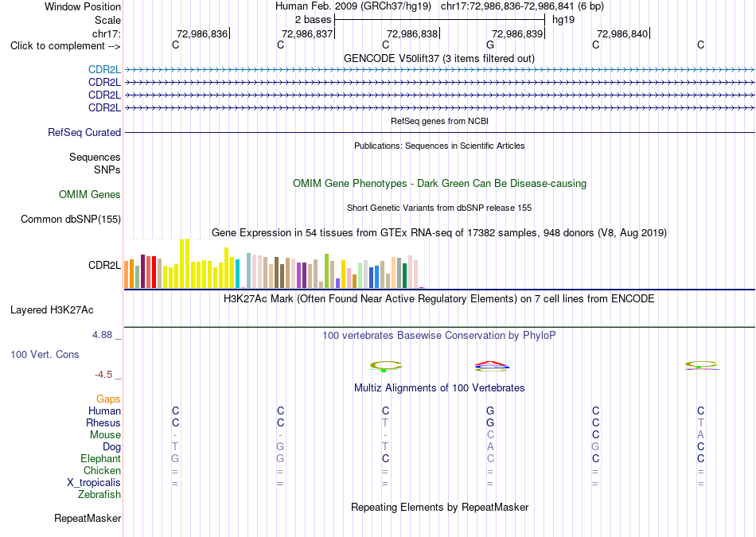This screenshot has width=756, height=537.
Task: Click the dark C base in the Dog row
Action: click(x=700, y=447)
